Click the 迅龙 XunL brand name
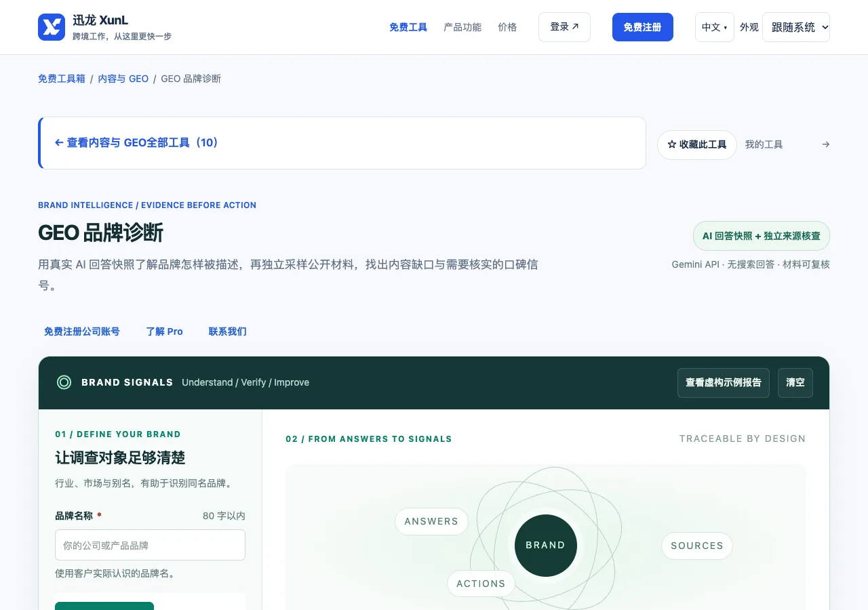The image size is (868, 610). tap(100, 20)
